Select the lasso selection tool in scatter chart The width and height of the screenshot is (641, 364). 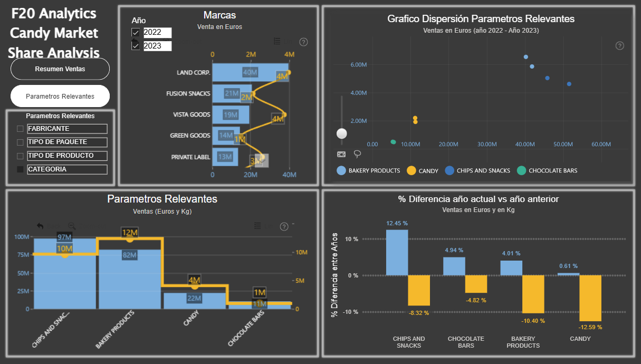pos(357,154)
